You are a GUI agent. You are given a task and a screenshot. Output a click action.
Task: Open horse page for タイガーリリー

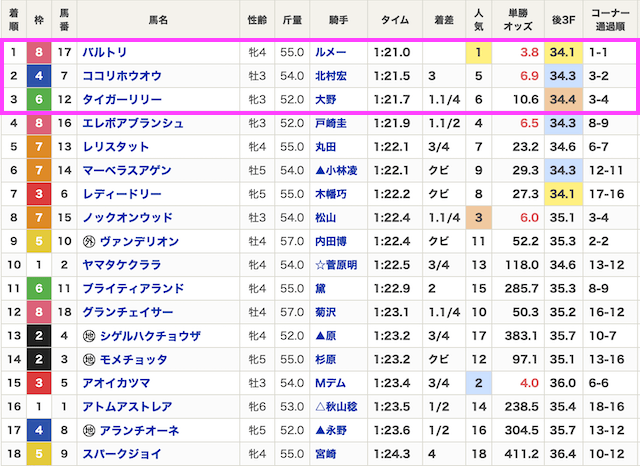tap(122, 100)
